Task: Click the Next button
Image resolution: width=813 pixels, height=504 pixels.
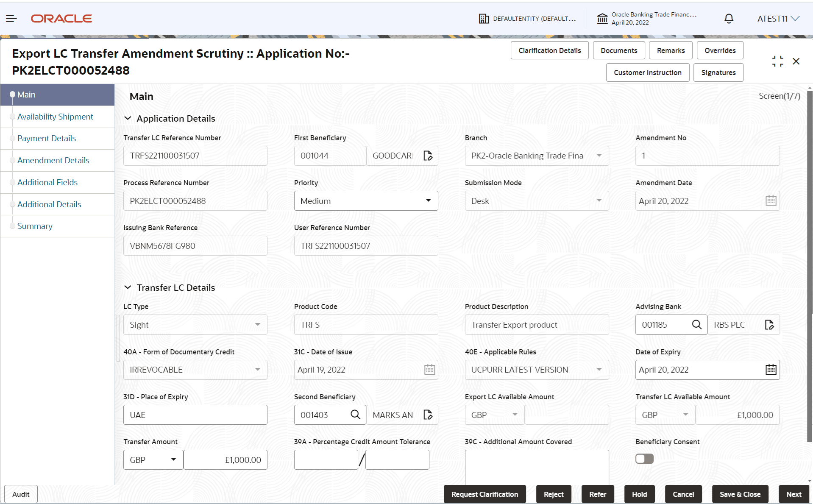Action: (793, 494)
